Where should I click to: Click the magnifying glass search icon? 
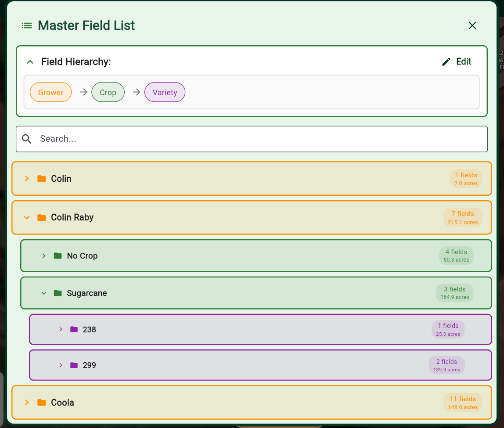pos(26,138)
